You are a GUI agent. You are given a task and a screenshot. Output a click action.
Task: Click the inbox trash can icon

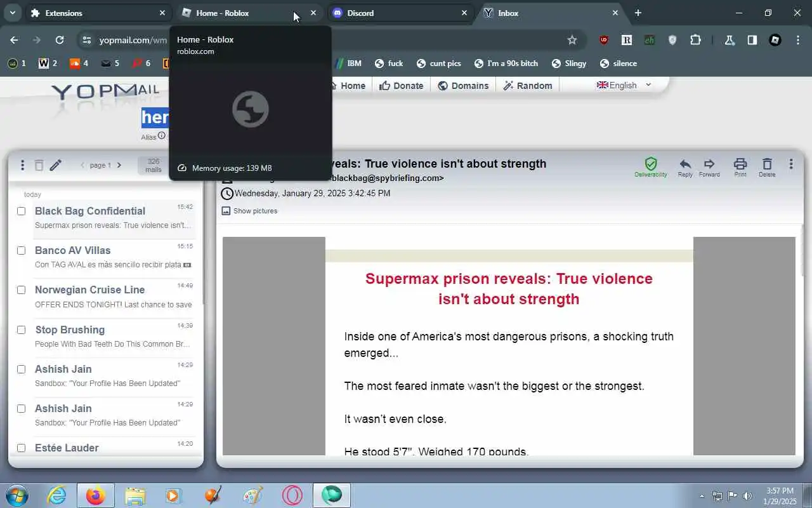(39, 165)
